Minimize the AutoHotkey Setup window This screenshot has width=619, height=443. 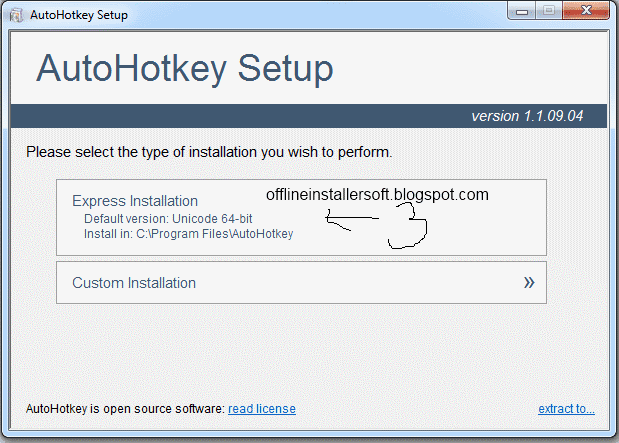(521, 11)
